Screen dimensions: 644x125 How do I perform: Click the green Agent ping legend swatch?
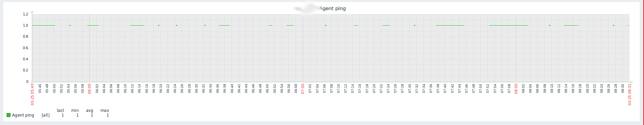pos(8,115)
